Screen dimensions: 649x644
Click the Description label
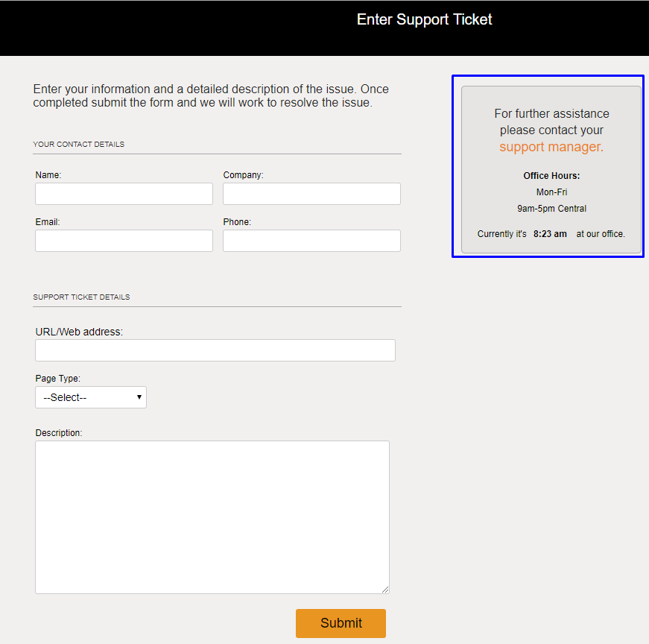pos(59,433)
